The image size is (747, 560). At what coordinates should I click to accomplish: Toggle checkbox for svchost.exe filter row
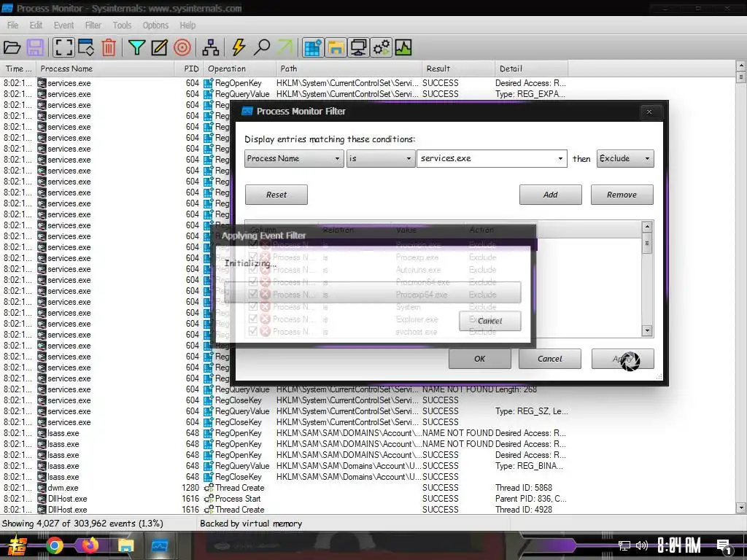pos(253,332)
